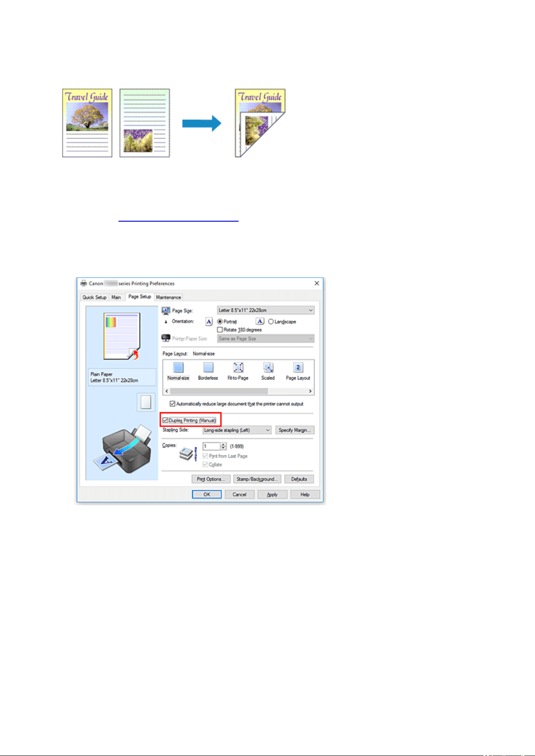Screen dimensions: 535x756
Task: Select the Portrait radio button
Action: pyautogui.click(x=220, y=322)
